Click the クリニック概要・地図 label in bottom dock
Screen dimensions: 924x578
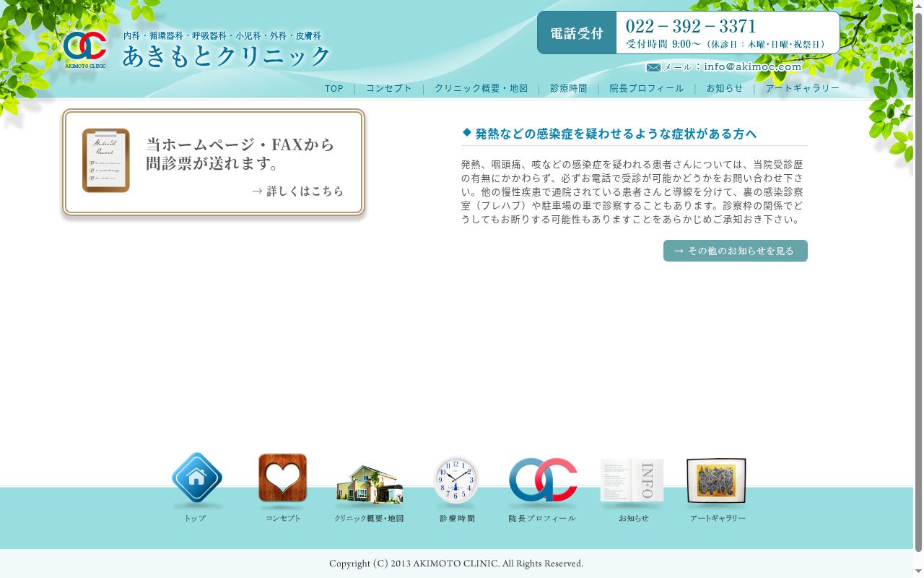pyautogui.click(x=369, y=519)
